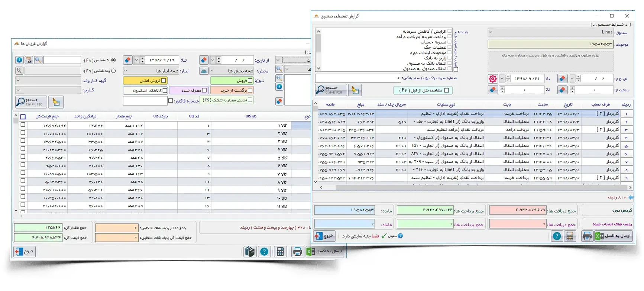644x291 pixels.
Task: Click the جمع قیمت کل column header
Action: click(47, 116)
